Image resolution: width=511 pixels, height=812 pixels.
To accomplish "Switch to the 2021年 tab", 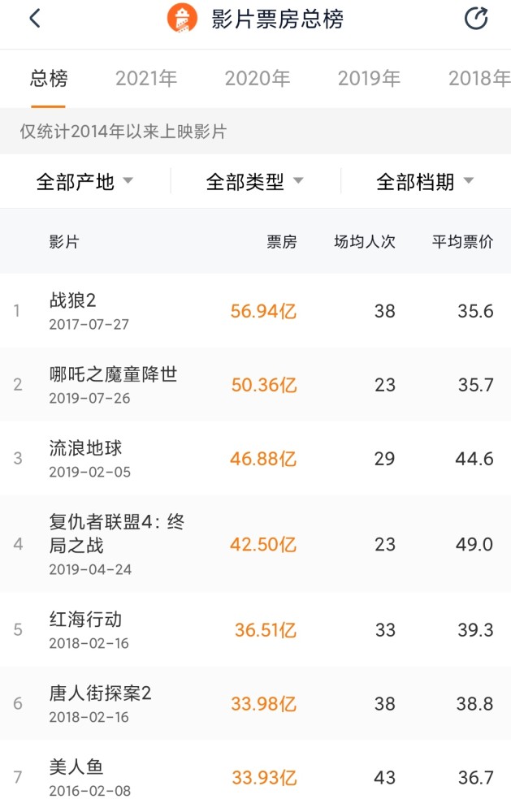I will tap(146, 79).
